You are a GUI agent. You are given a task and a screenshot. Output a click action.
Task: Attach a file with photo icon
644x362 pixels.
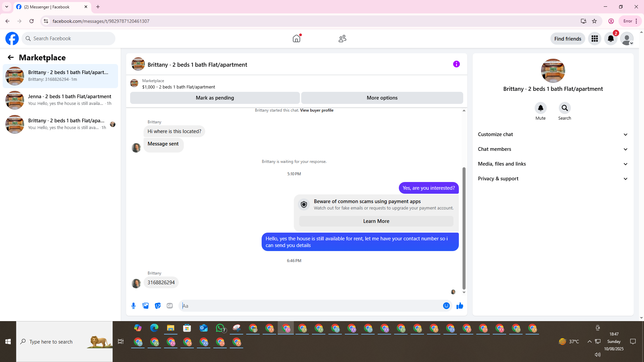point(146,306)
